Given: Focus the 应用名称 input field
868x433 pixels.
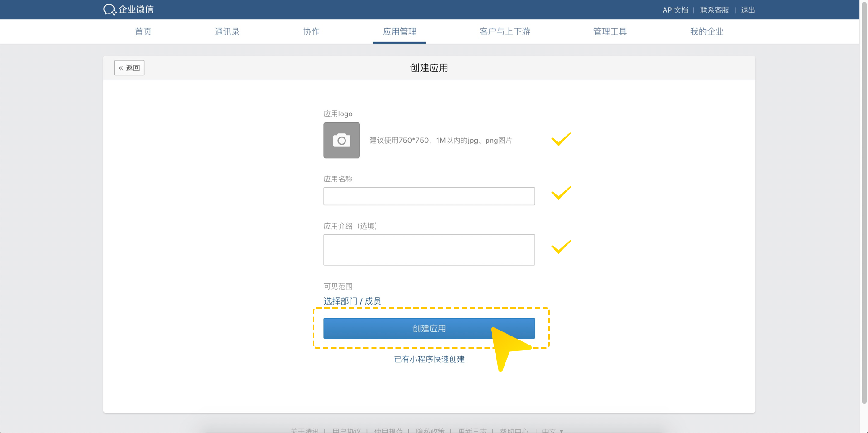Looking at the screenshot, I should coord(429,196).
